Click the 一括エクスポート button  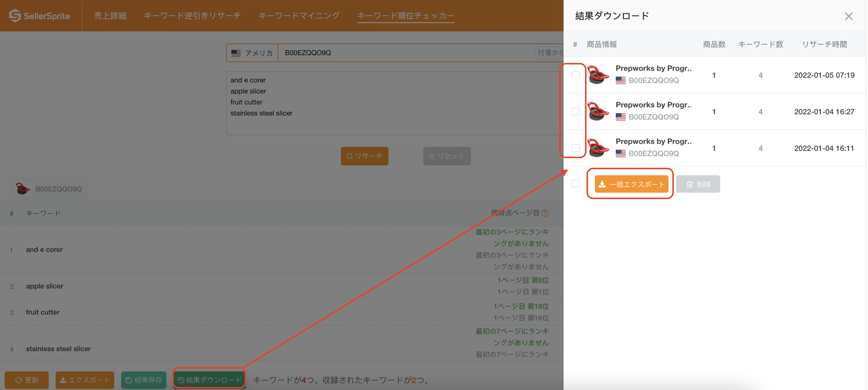tap(631, 184)
